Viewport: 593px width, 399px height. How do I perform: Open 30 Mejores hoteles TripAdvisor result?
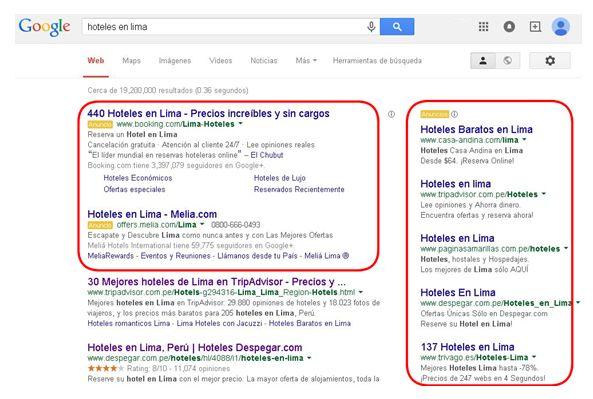pos(216,282)
